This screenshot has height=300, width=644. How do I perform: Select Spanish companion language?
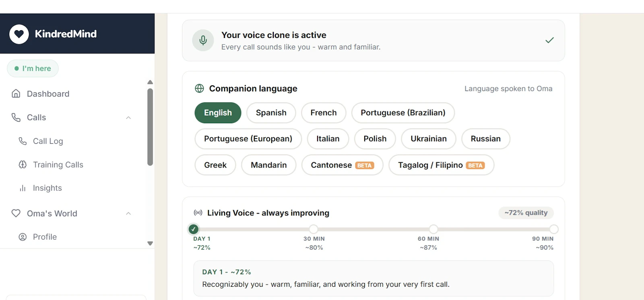coord(271,113)
